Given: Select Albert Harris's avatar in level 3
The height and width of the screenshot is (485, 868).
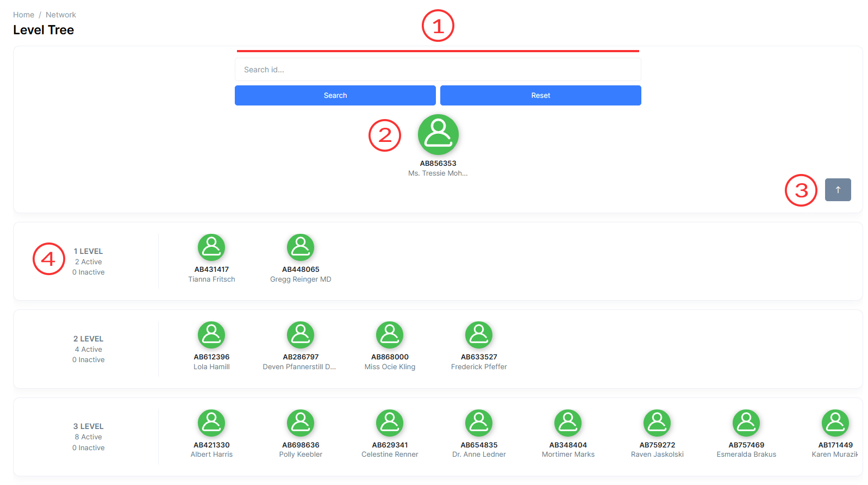Looking at the screenshot, I should point(211,423).
